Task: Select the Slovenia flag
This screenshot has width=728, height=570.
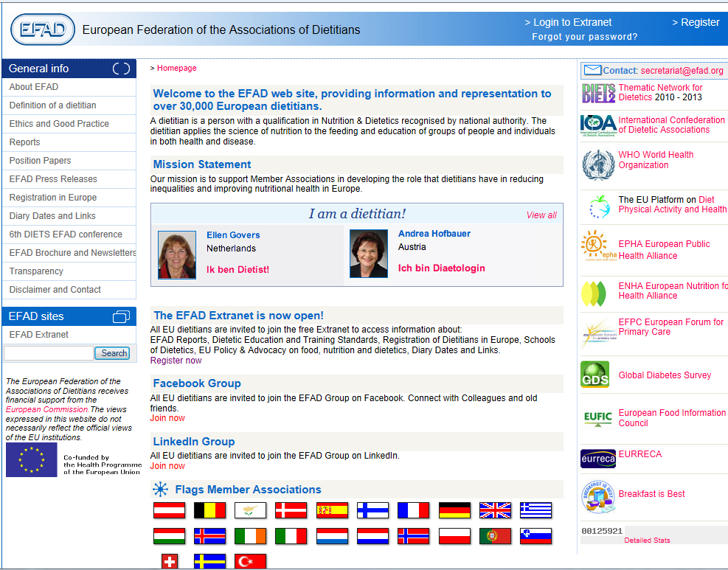Action: pyautogui.click(x=535, y=536)
